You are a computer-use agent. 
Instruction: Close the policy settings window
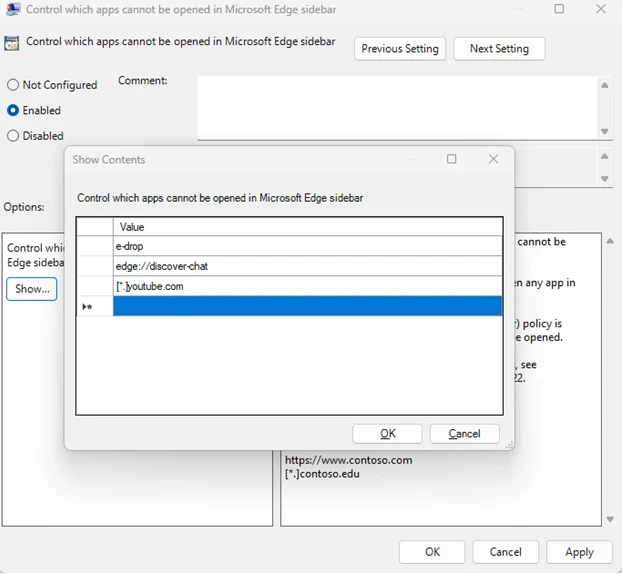pos(601,9)
